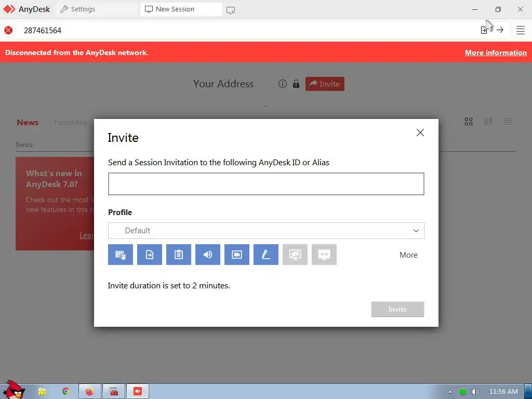Switch to large tiles view

[469, 122]
